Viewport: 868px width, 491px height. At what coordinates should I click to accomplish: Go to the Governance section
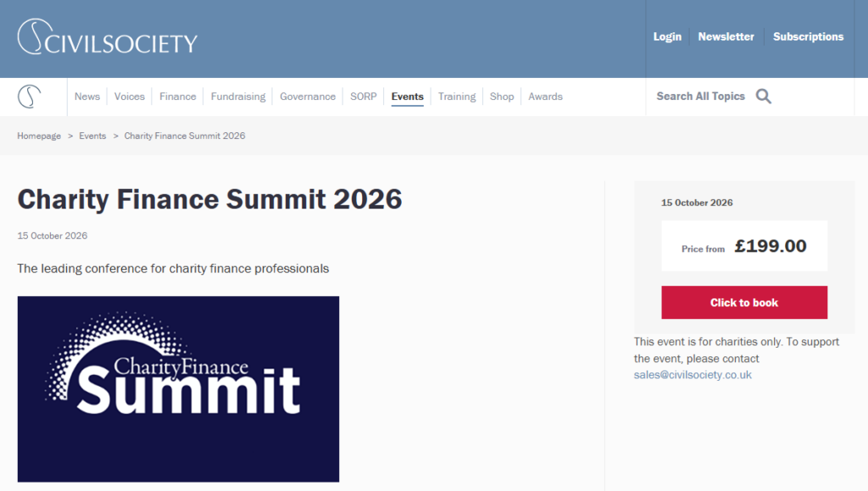click(x=308, y=97)
